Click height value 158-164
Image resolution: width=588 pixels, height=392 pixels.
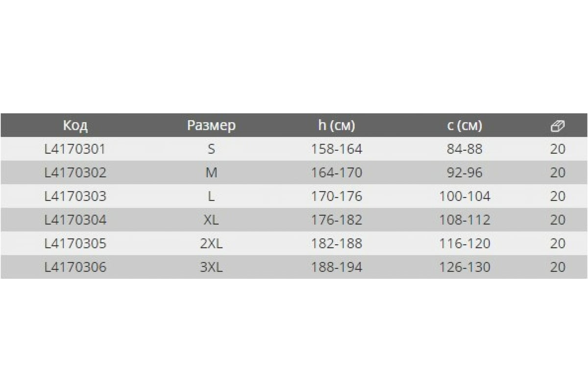[337, 149]
